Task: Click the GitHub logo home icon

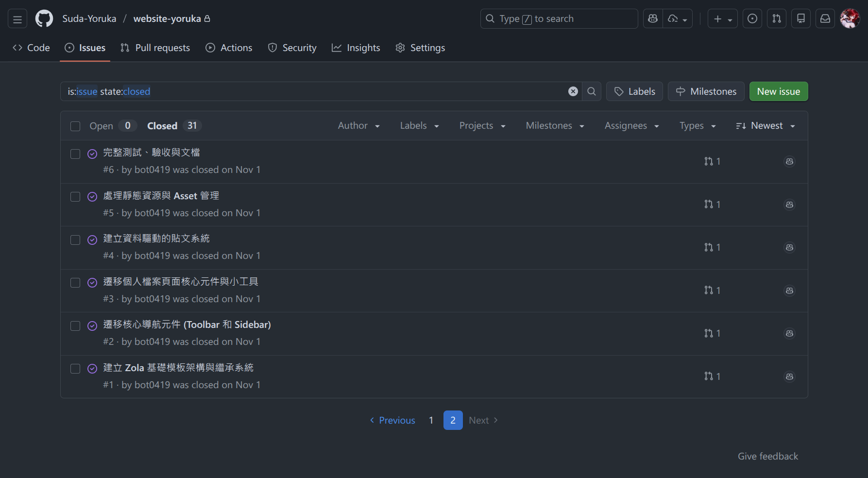Action: point(44,19)
